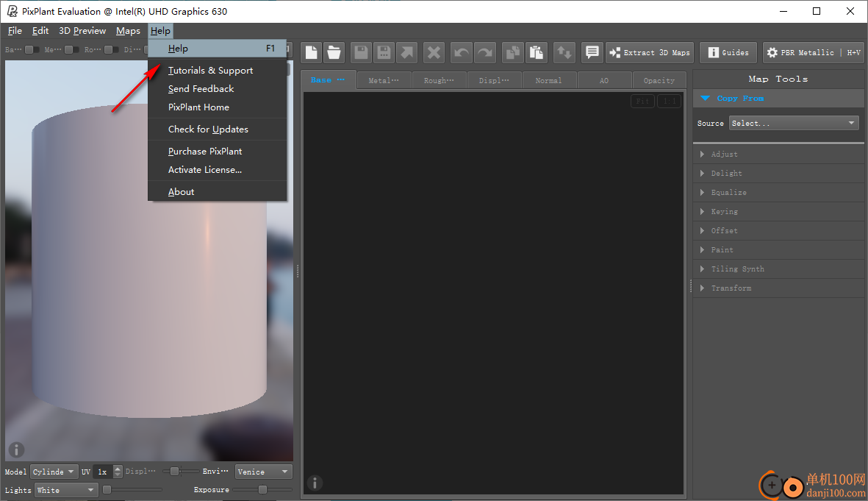Click the UV tiling 1x stepper arrows
Screen dimensions: 868x501
[x=118, y=472]
